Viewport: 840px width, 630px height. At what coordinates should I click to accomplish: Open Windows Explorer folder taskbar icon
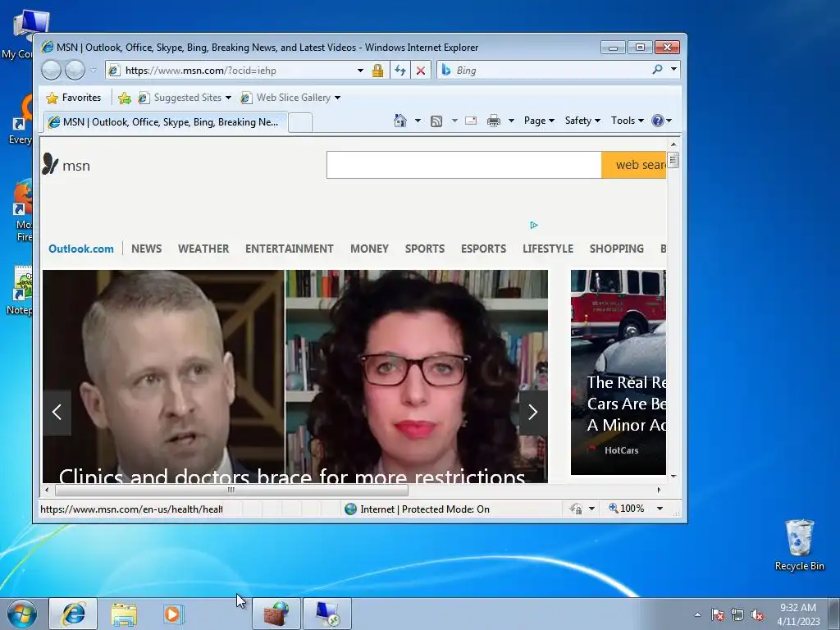(x=124, y=614)
